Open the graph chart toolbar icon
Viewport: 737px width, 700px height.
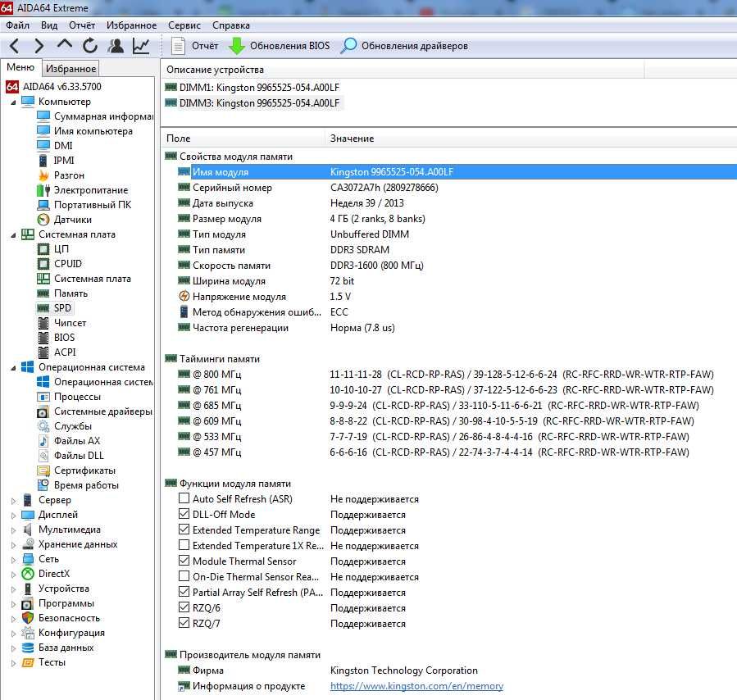click(141, 46)
